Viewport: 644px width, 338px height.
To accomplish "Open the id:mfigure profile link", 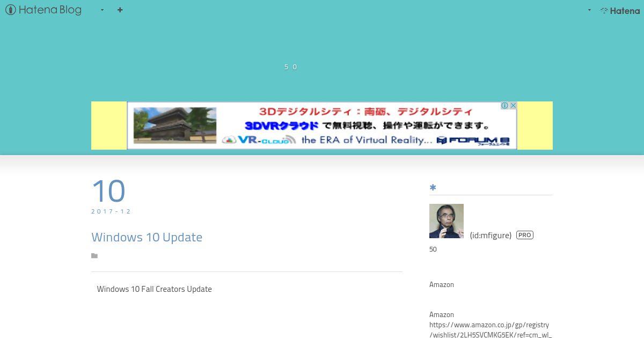I will click(x=491, y=235).
